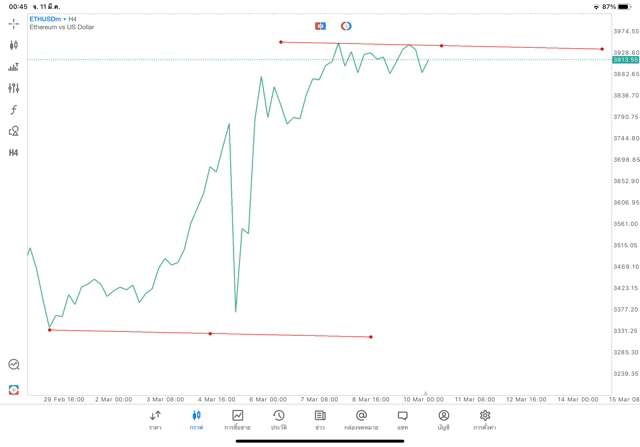Open chart type candlestick icon
The image size is (640, 447).
[13, 45]
